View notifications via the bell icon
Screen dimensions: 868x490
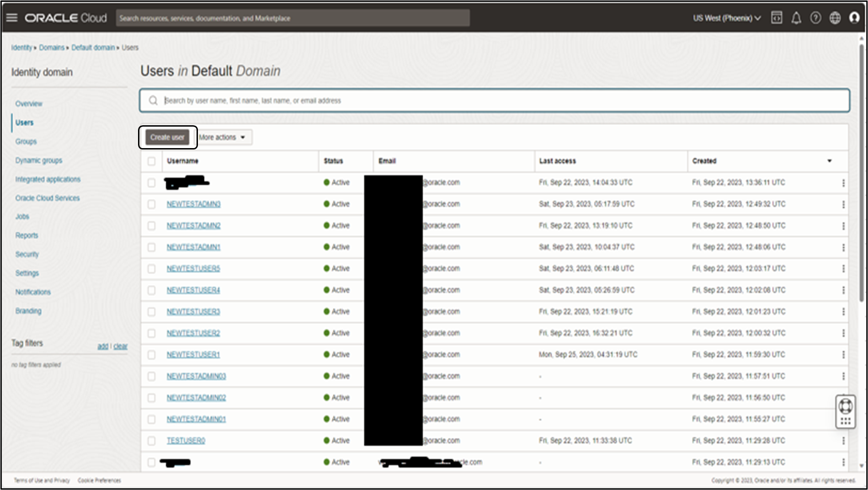[796, 18]
